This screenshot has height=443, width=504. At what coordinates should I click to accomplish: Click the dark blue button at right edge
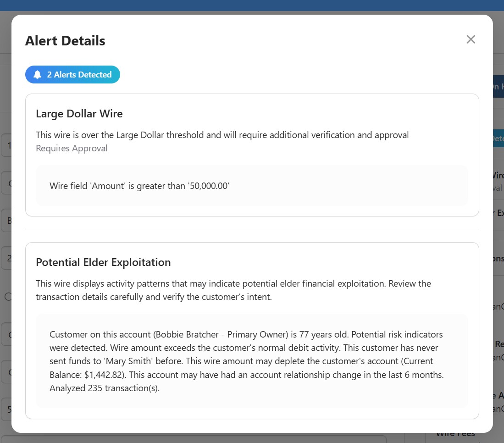click(498, 87)
